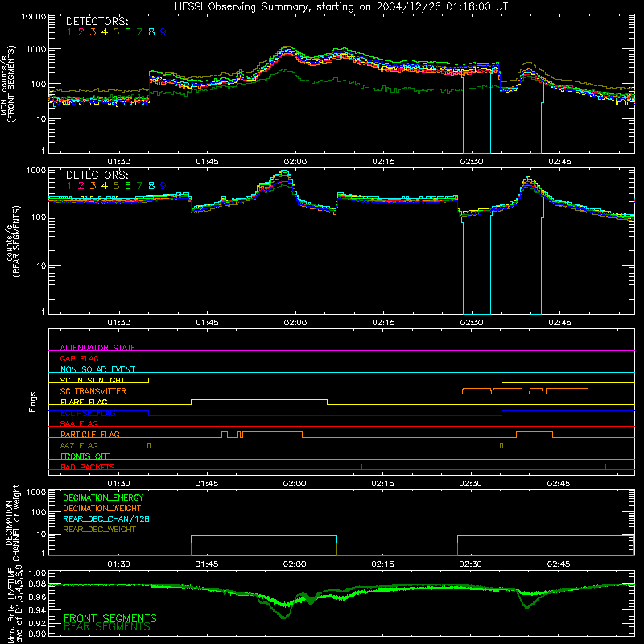The image size is (644, 644).
Task: Click the FRONT SEGMENTS livetime legend label
Action: click(x=110, y=618)
